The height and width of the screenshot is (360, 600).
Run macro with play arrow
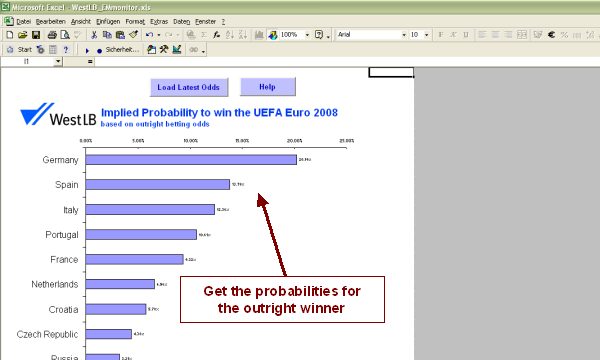click(x=87, y=50)
